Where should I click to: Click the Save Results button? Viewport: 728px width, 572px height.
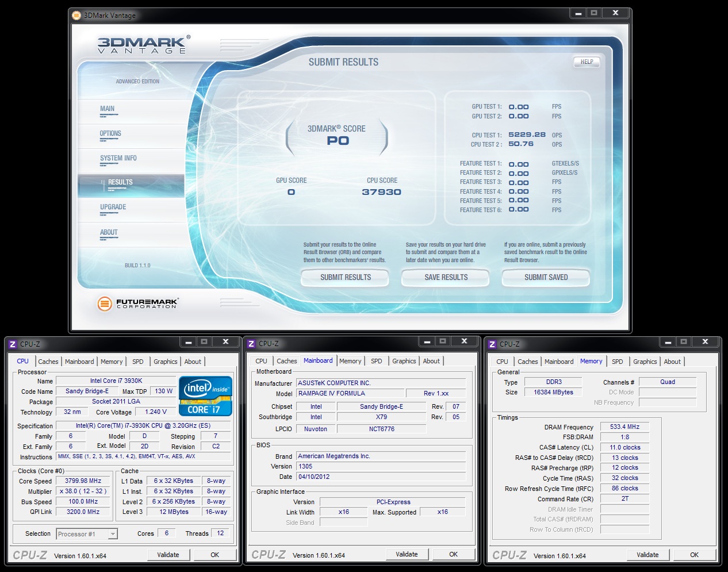[x=446, y=277]
